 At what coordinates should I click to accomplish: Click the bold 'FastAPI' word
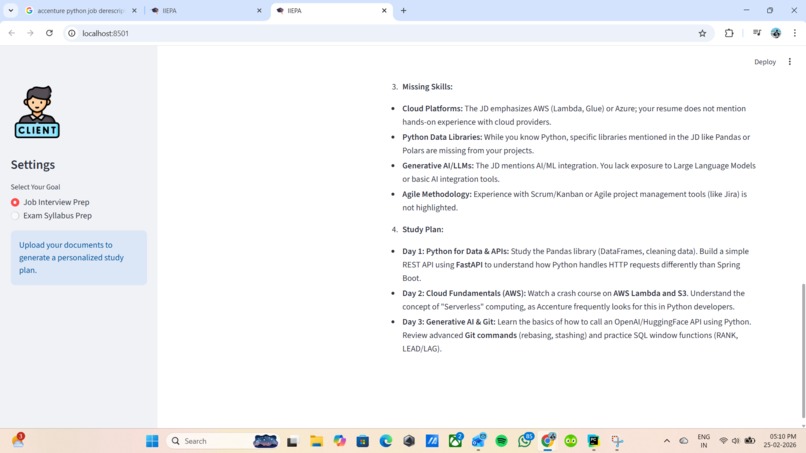(x=469, y=265)
